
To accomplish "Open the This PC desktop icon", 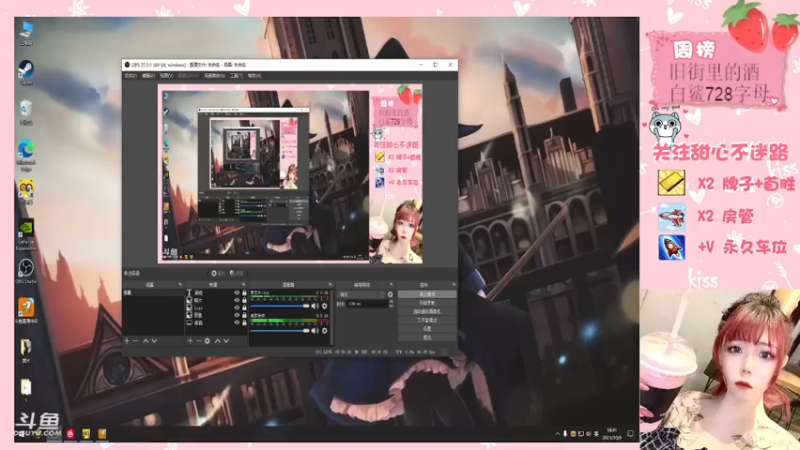I will coord(26,33).
